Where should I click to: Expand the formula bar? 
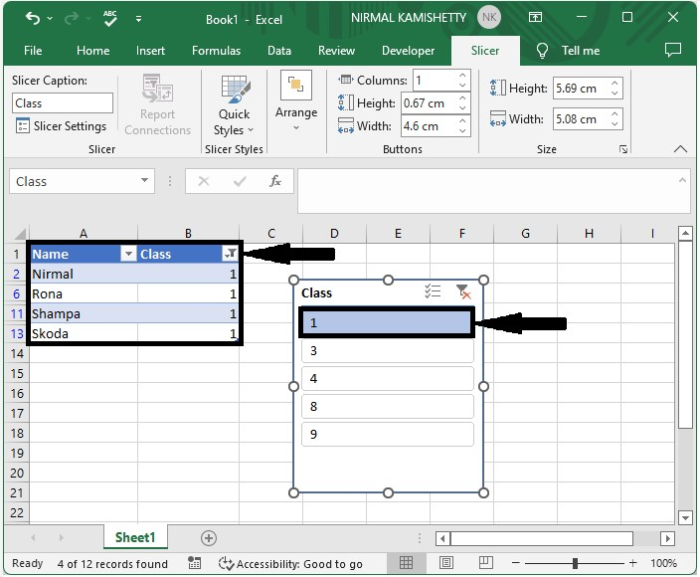[682, 180]
